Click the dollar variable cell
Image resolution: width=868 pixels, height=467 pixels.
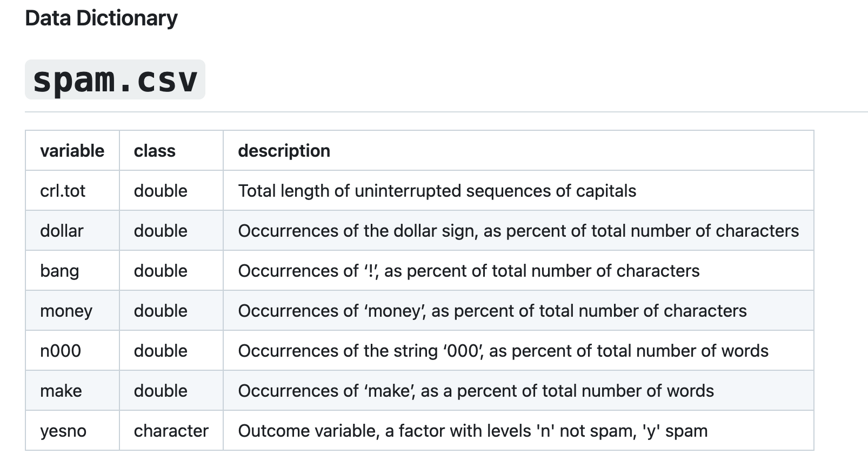pos(62,231)
